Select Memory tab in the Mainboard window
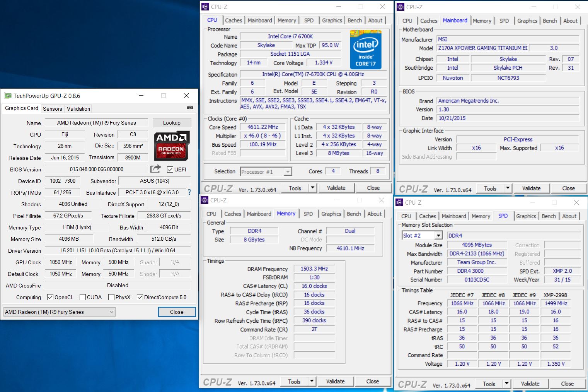This screenshot has height=392, width=588. click(482, 21)
